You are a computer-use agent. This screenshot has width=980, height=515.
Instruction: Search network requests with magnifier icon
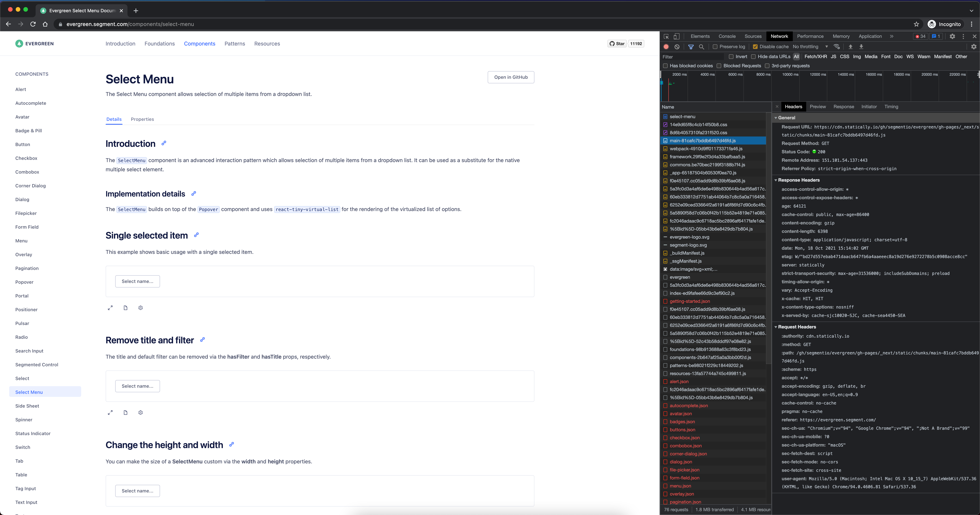point(702,46)
